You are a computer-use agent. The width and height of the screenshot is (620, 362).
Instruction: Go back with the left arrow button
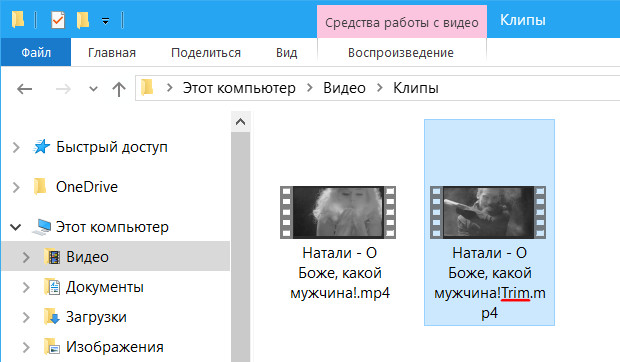pos(25,89)
